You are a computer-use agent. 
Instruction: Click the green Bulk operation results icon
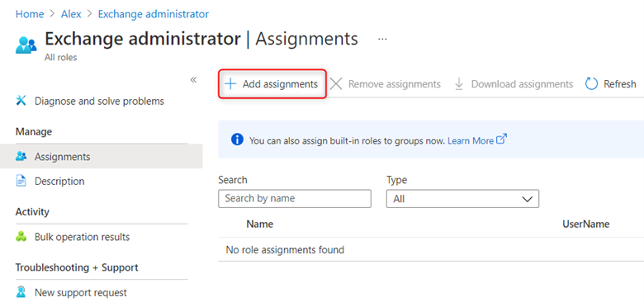[21, 237]
